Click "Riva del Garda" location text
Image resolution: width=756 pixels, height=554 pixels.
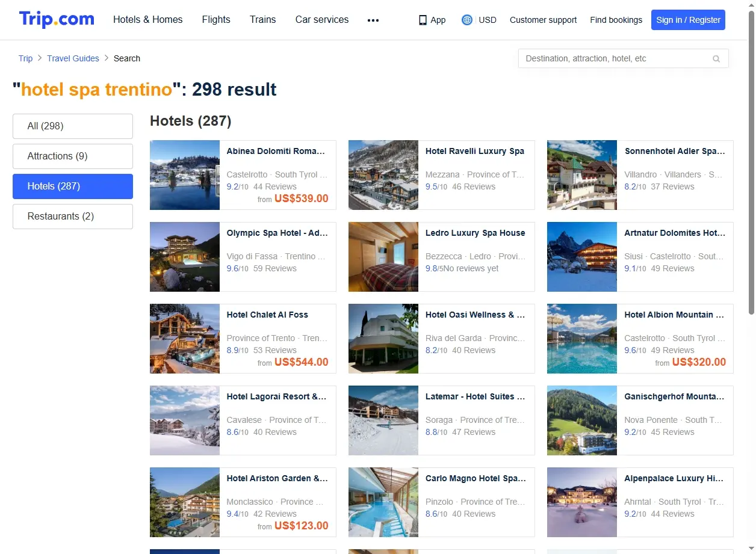tap(454, 338)
